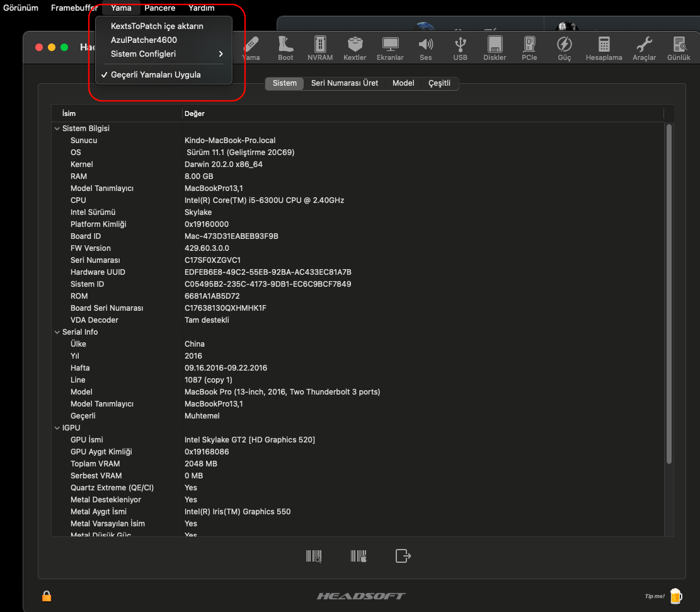
Task: Click the İsim column header
Action: (x=69, y=113)
